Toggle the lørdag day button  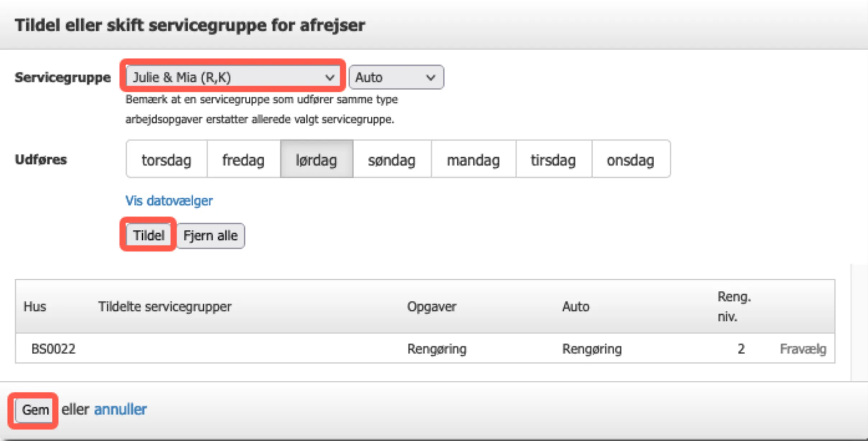click(x=316, y=160)
